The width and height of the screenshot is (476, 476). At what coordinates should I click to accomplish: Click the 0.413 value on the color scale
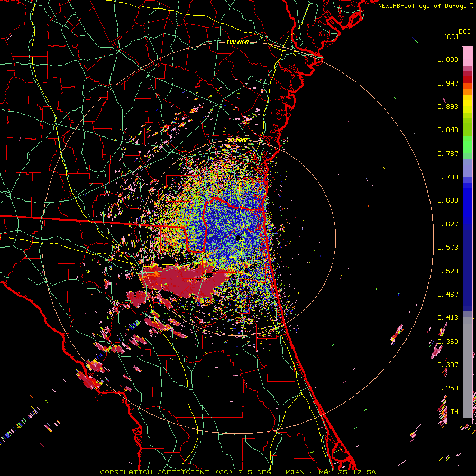(x=448, y=318)
